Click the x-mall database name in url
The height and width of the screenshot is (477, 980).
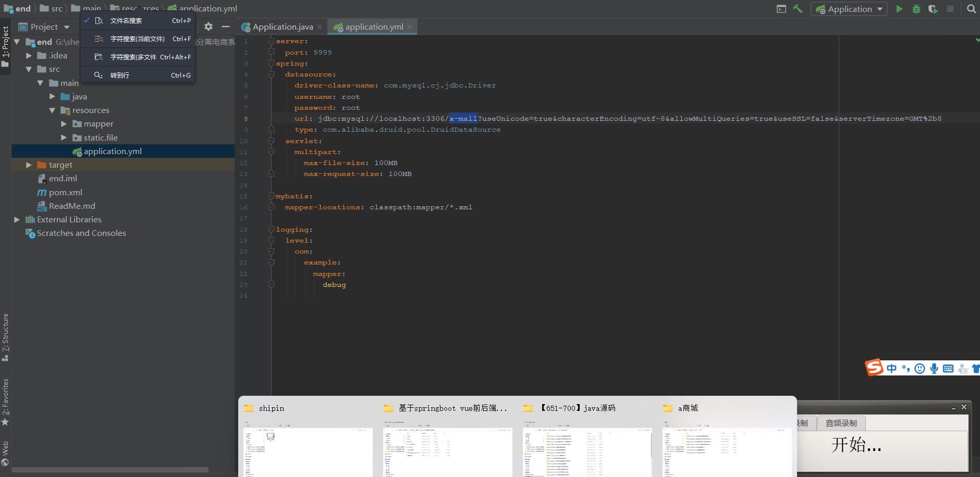click(463, 119)
